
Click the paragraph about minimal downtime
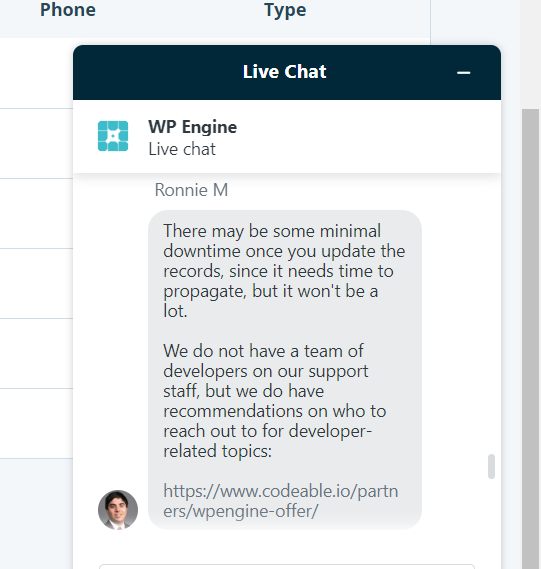(x=284, y=271)
